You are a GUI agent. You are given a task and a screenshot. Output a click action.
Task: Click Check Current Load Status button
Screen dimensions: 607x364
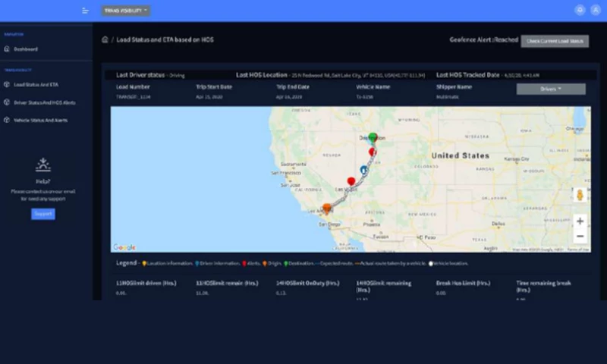(x=555, y=41)
